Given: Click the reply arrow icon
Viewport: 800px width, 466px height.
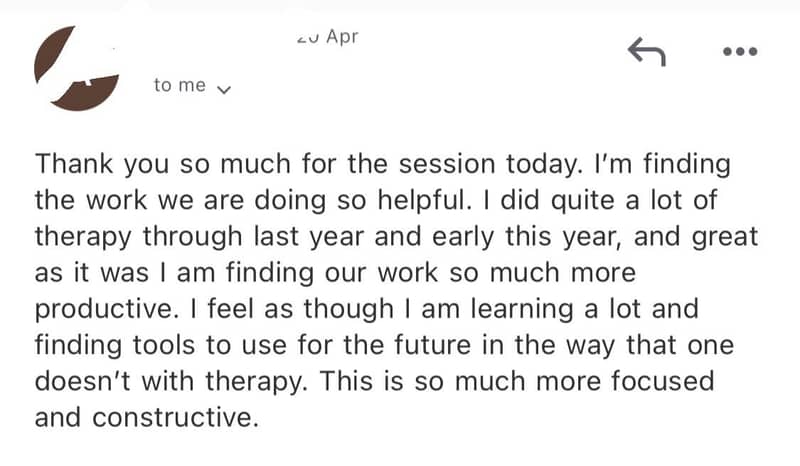Looking at the screenshot, I should click(646, 52).
